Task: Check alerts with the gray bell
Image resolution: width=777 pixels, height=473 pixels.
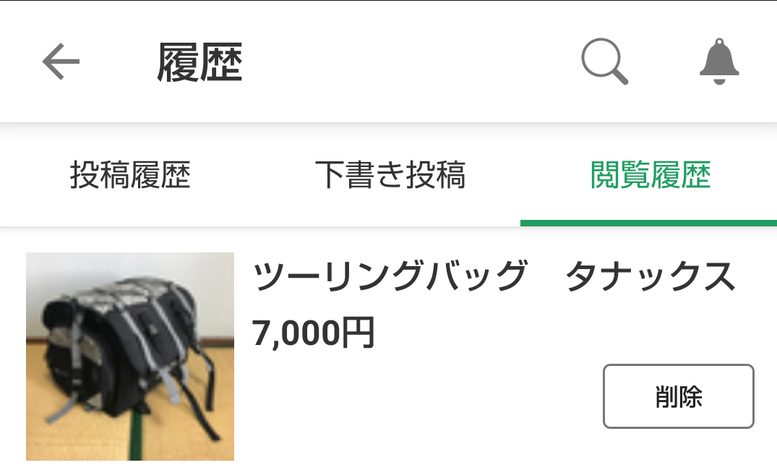Action: click(x=719, y=61)
